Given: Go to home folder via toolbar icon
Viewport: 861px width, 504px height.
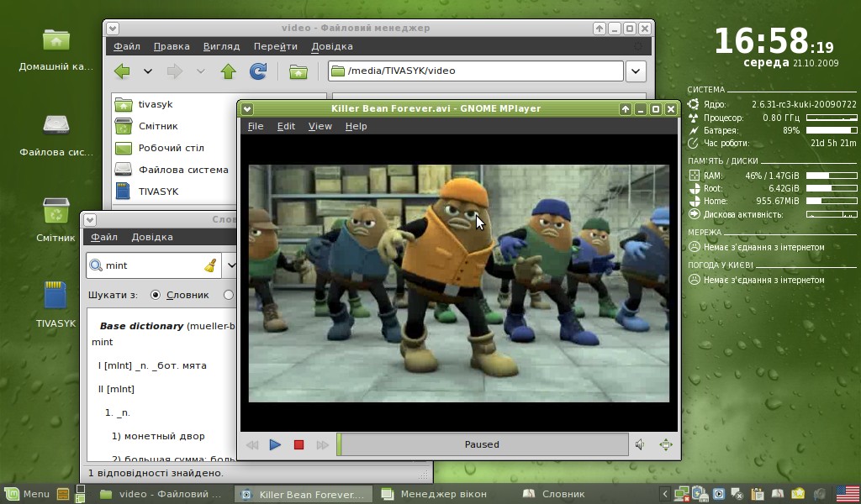Looking at the screenshot, I should (x=298, y=71).
